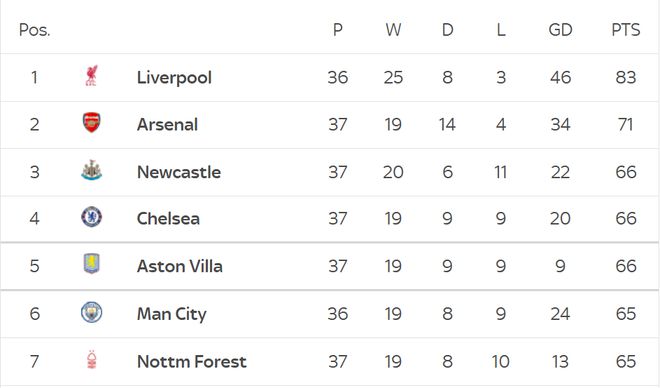Select the Pos. column header
This screenshot has height=388, width=660.
35,30
